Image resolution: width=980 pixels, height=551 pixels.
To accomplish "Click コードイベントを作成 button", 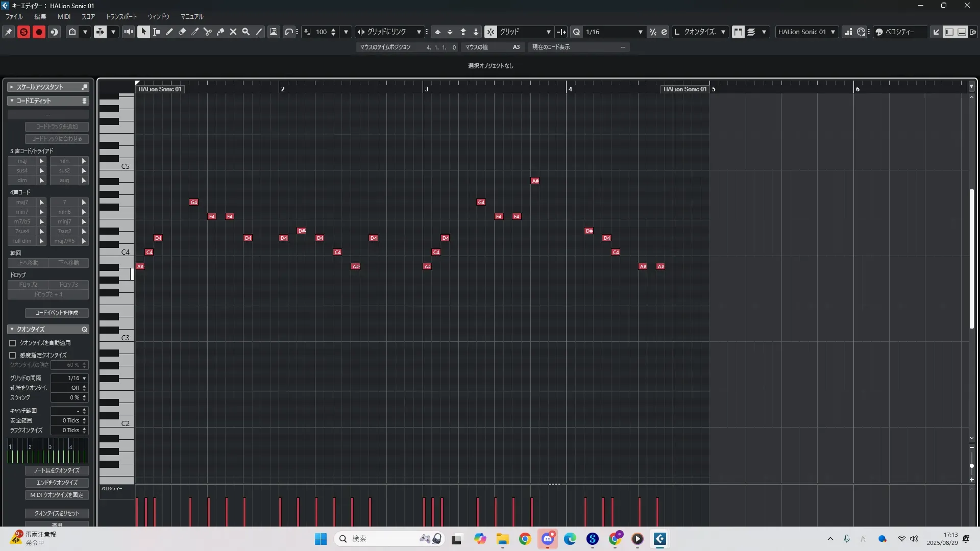I will (x=57, y=313).
